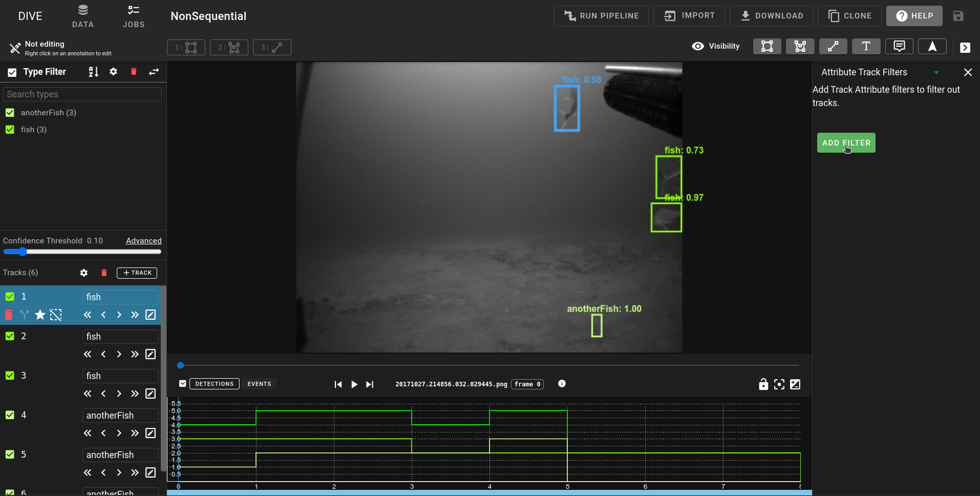
Task: Focus the Search types field
Action: (82, 94)
